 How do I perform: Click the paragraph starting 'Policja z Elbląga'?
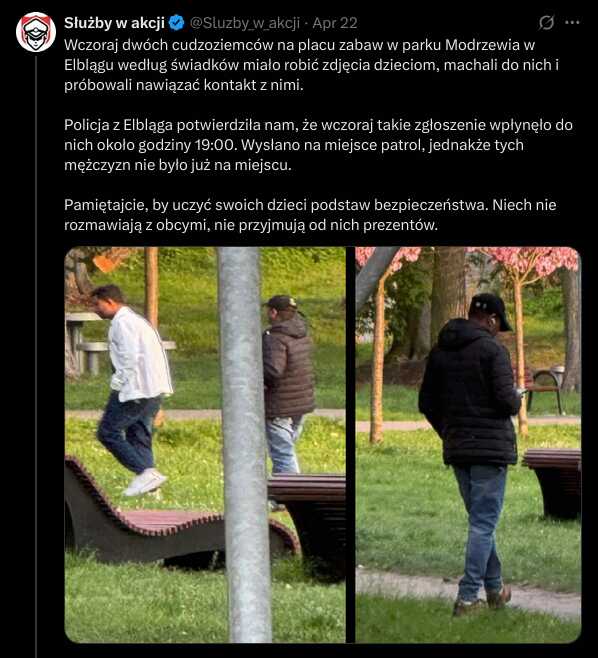pos(319,145)
